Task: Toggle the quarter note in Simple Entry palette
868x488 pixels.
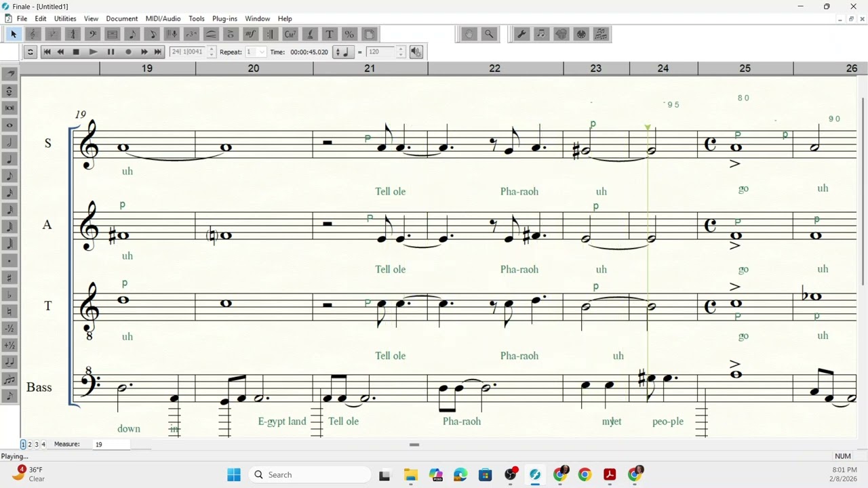Action: pyautogui.click(x=9, y=159)
